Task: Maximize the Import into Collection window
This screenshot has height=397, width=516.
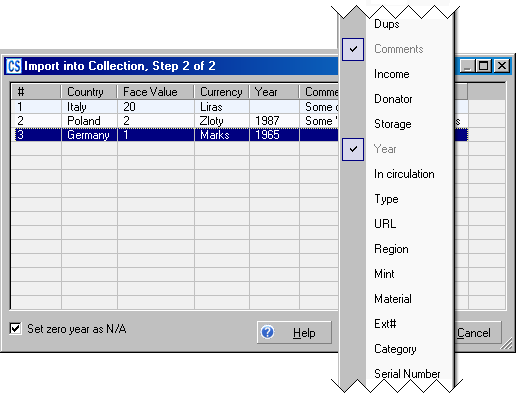Action: 483,66
